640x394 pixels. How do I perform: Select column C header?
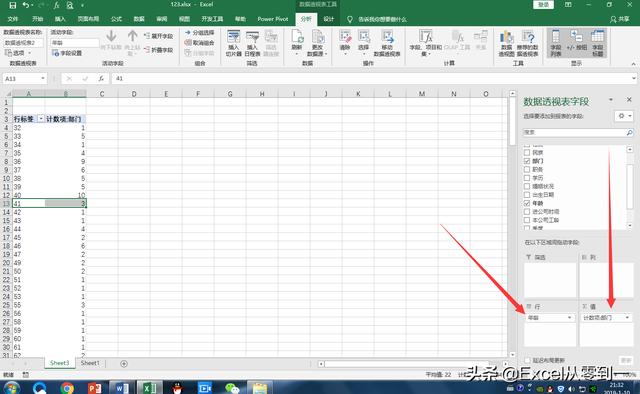pyautogui.click(x=102, y=94)
